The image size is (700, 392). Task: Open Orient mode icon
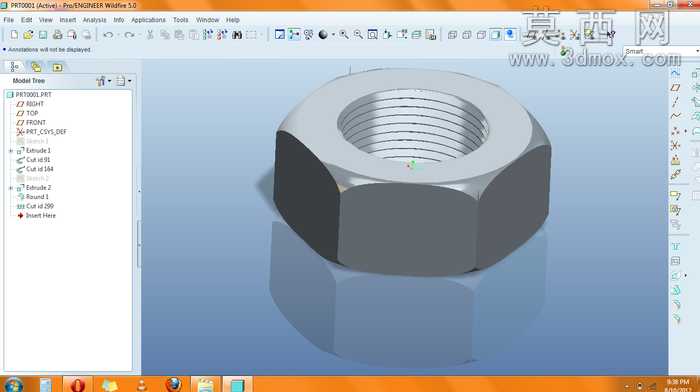click(308, 34)
